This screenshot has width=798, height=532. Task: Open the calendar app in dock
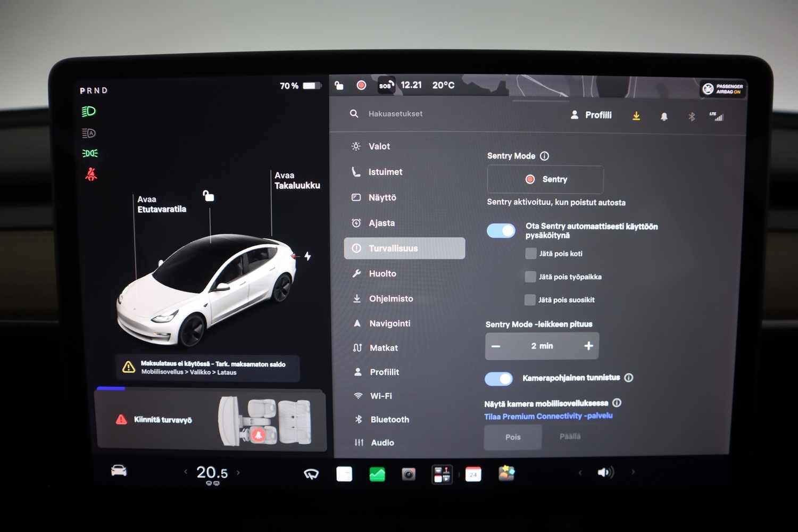(473, 473)
